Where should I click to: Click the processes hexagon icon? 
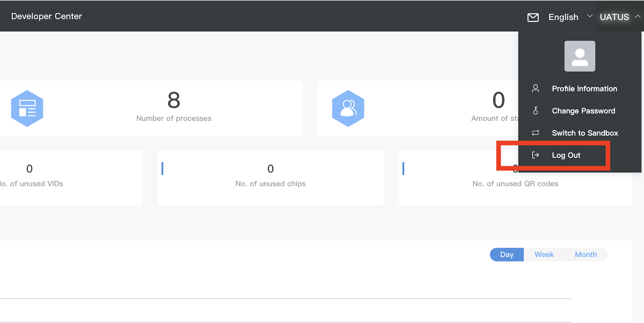27,108
